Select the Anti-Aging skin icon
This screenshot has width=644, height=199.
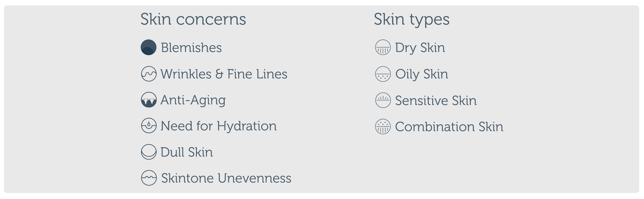coord(149,100)
